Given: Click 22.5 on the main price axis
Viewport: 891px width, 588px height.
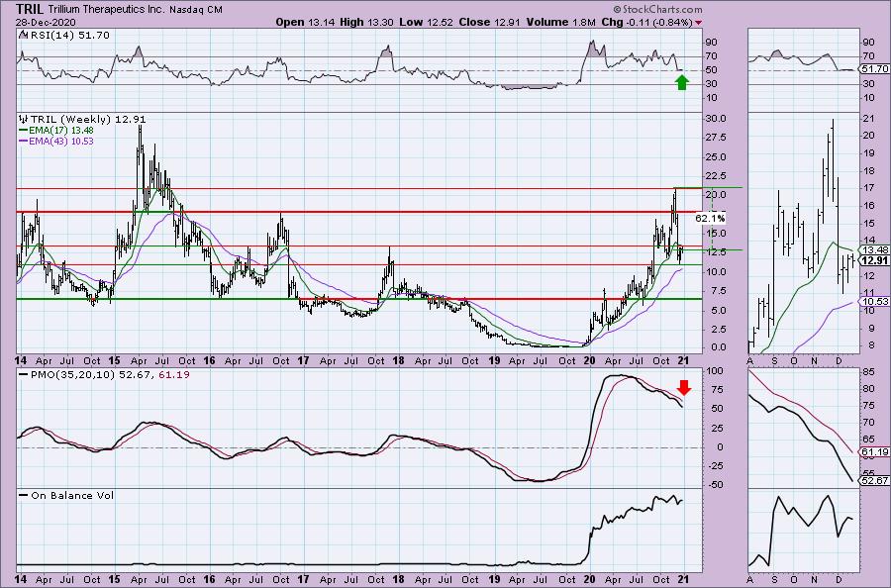Looking at the screenshot, I should [x=716, y=176].
